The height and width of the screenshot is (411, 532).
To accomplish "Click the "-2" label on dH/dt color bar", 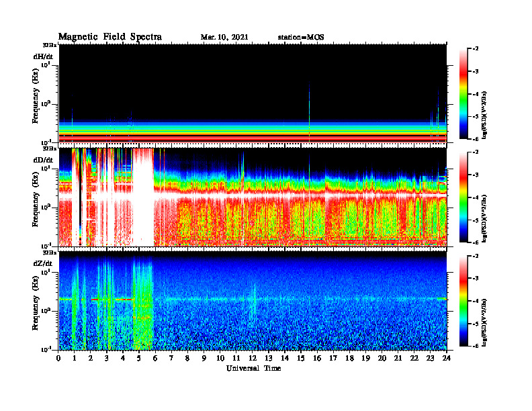I will pos(476,49).
